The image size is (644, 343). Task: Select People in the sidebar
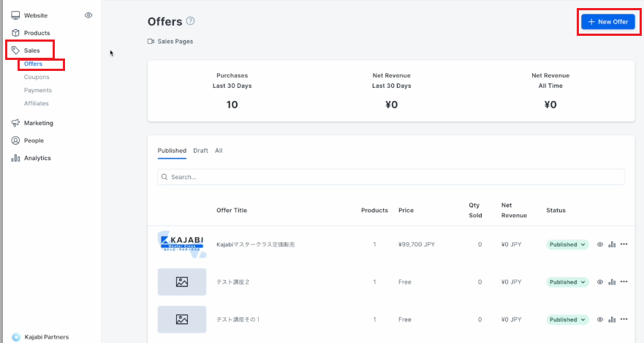pos(34,140)
